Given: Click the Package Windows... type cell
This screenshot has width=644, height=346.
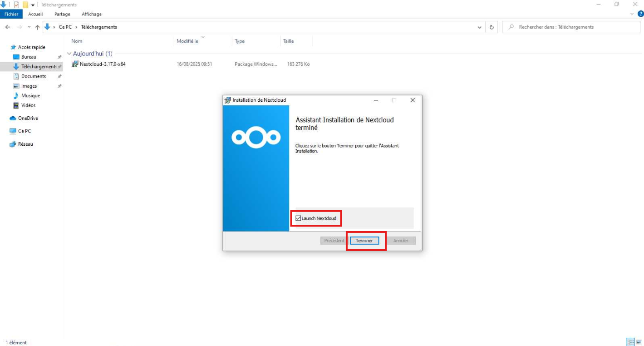Looking at the screenshot, I should (256, 64).
